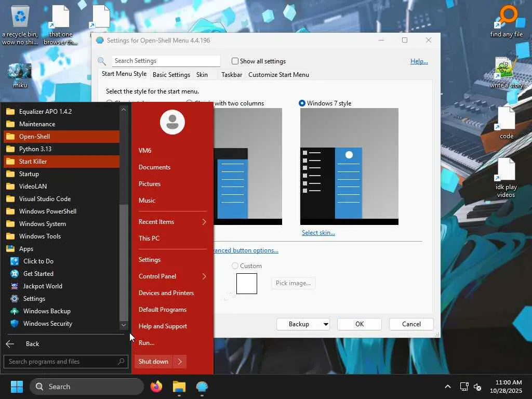The image size is (532, 399).
Task: Open the Equalizer APO 1.4.2 folder
Action: 61,111
